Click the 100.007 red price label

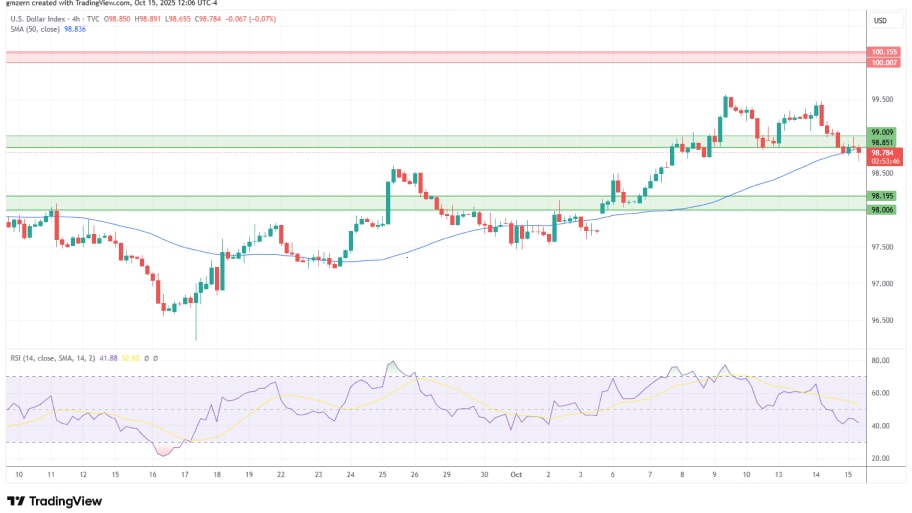click(883, 63)
